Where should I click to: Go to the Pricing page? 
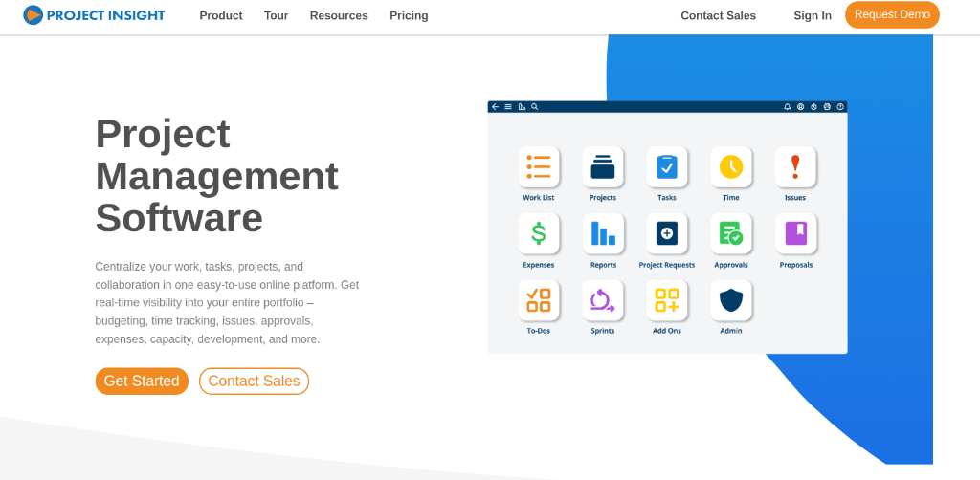(x=409, y=15)
